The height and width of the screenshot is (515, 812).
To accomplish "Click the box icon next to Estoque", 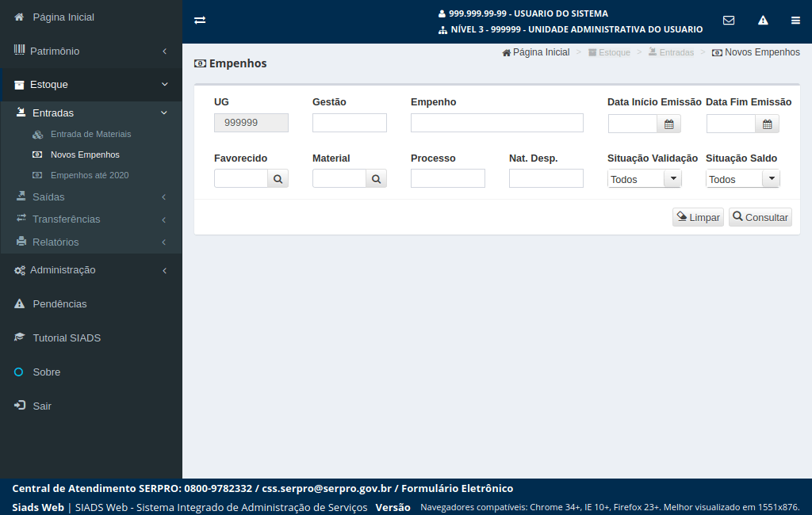I will (x=19, y=85).
